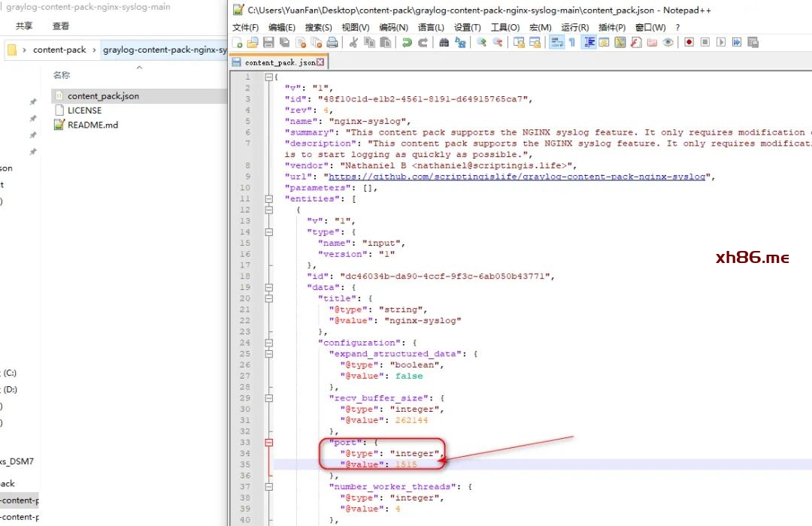Toggle Show All Characters pilcrow button
Image resolution: width=812 pixels, height=526 pixels.
572,43
